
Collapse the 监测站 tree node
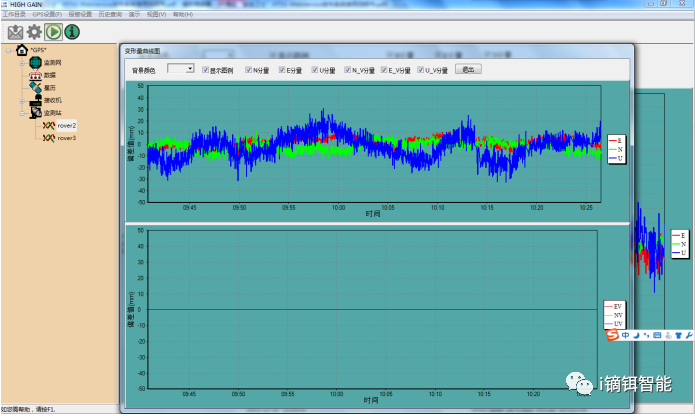22,113
